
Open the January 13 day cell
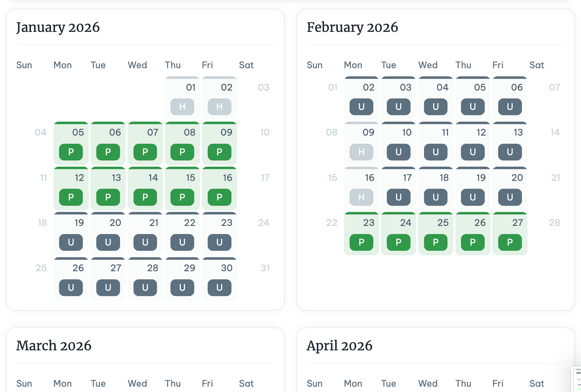108,189
